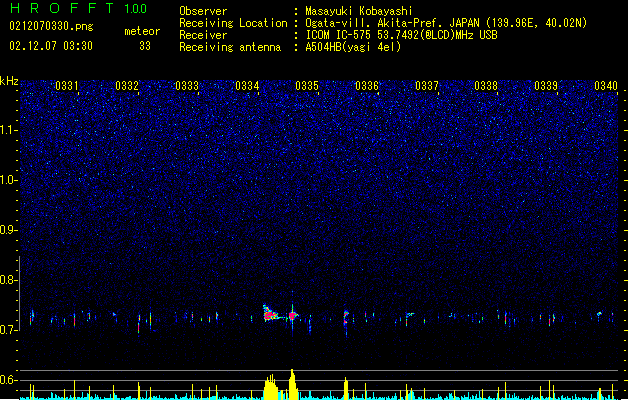The image size is (629, 400).
Task: Click the 0337 time marker
Action: tap(427, 86)
